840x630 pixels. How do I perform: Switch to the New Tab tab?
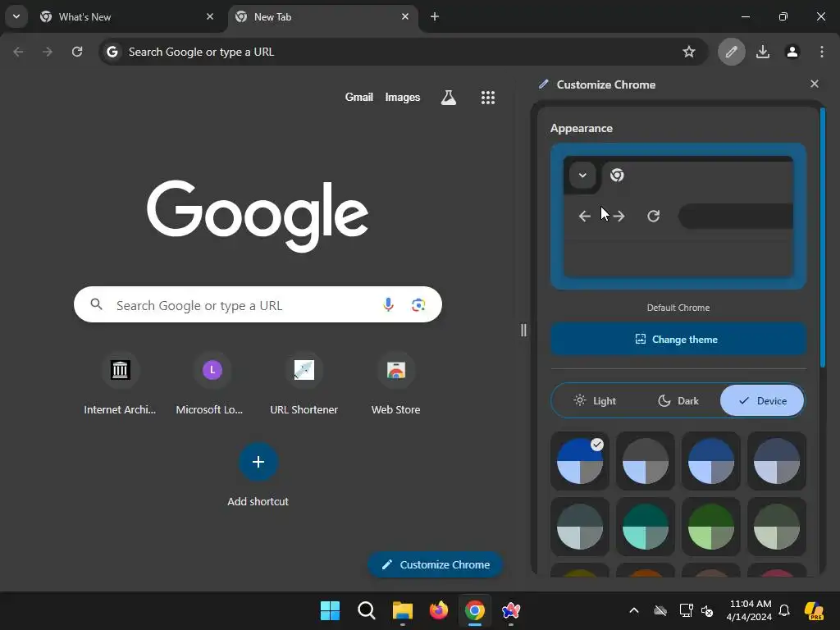point(322,17)
